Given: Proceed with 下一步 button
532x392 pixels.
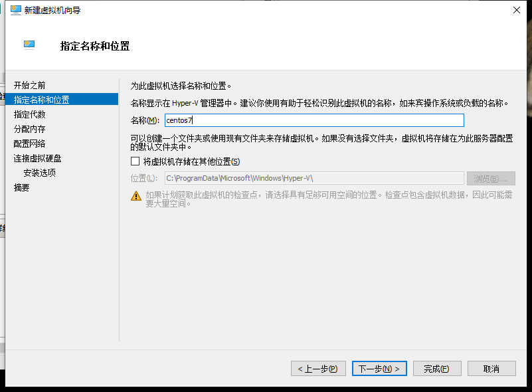Looking at the screenshot, I should tap(379, 369).
